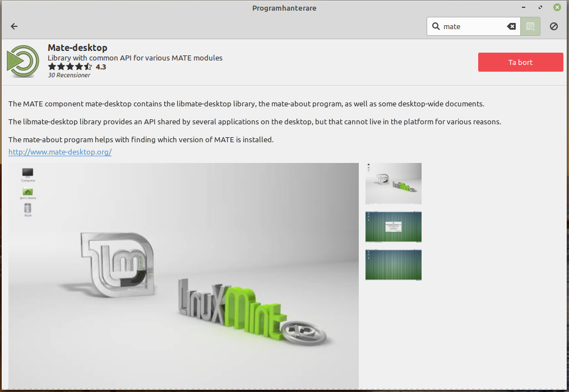Click the 'Mate-desktop' title heading
Screen dimensions: 569x392
click(x=77, y=48)
